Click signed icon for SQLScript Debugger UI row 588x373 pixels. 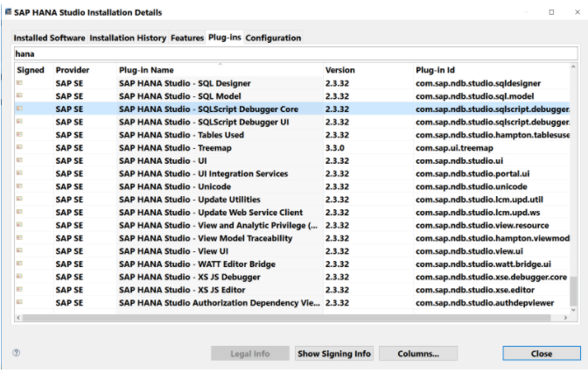click(19, 122)
